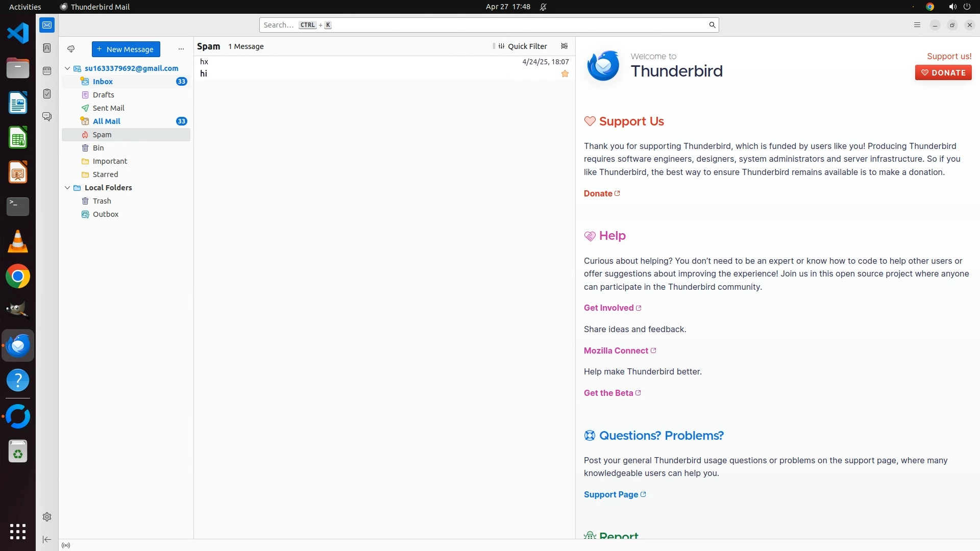Open the folder pane more options menu
The height and width of the screenshot is (551, 980).
click(181, 49)
